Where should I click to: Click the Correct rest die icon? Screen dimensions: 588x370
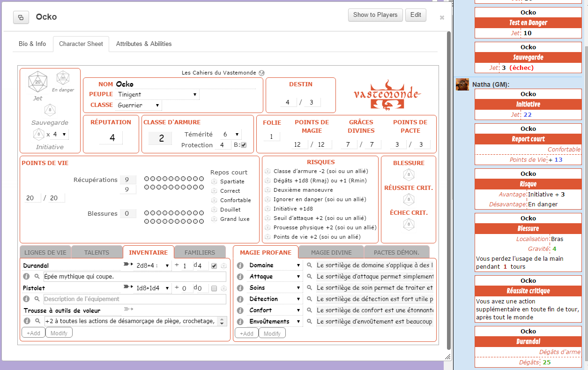(x=214, y=191)
